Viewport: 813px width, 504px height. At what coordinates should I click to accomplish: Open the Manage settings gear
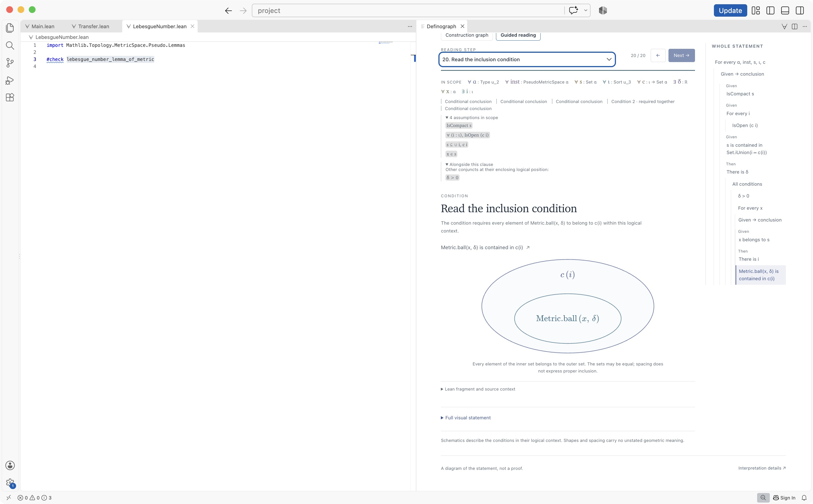coord(10,482)
